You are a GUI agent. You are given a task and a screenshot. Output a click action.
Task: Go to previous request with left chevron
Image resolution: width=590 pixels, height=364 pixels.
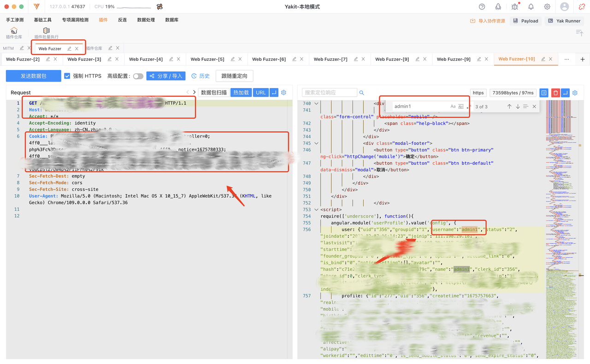[188, 93]
